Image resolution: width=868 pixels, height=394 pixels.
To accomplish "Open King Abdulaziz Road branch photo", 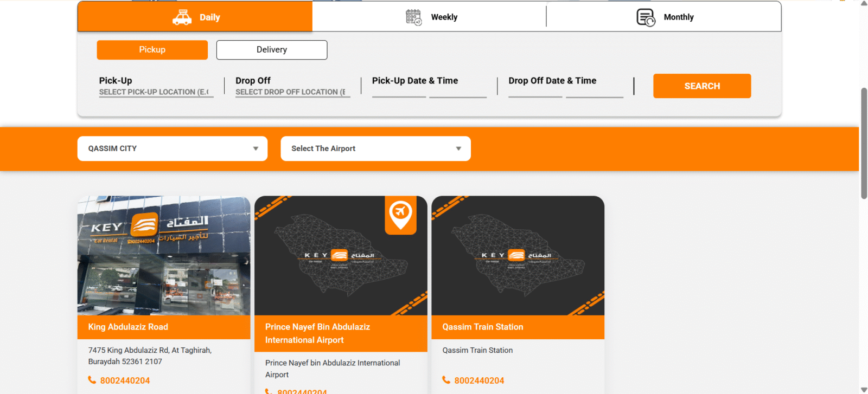I will coord(164,256).
